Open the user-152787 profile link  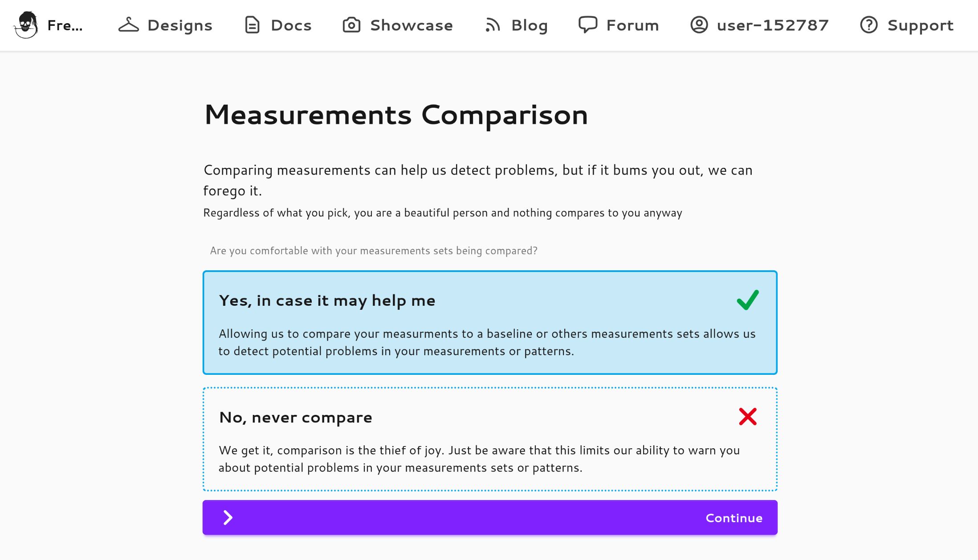pos(773,25)
